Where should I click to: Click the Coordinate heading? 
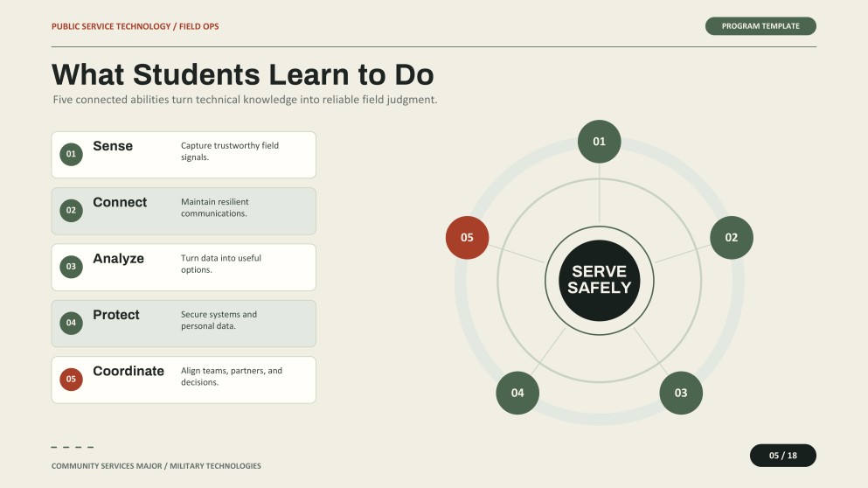tap(128, 371)
